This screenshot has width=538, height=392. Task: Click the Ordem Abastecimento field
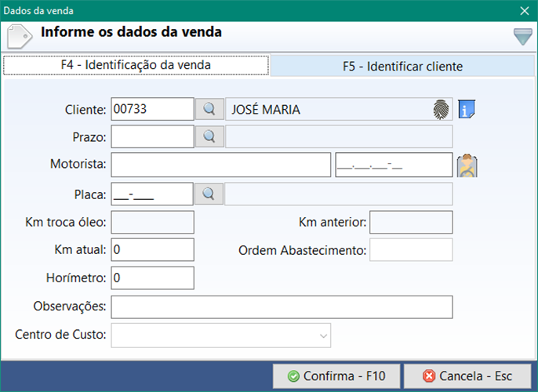coord(411,249)
